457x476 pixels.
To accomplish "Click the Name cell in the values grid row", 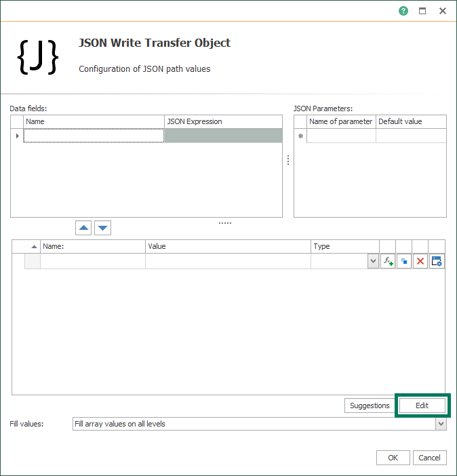I will coord(93,261).
